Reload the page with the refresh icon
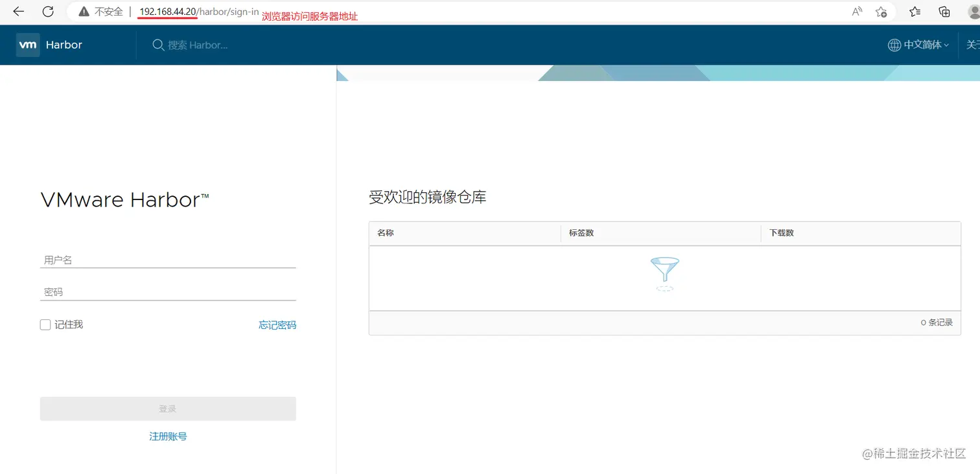 pyautogui.click(x=48, y=12)
